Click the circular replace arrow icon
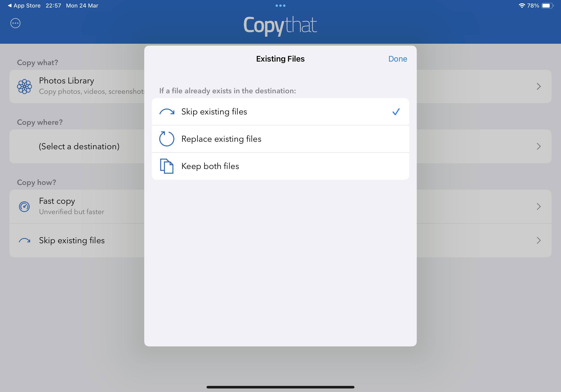 167,139
